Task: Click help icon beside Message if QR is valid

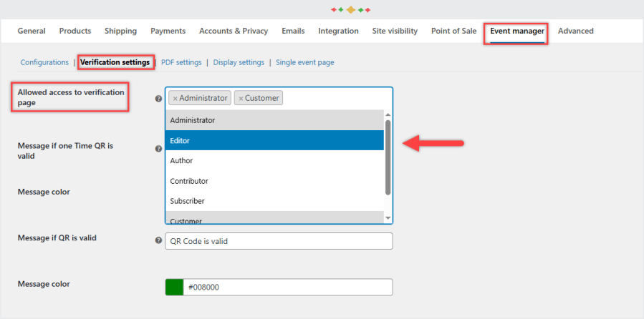Action: 158,241
